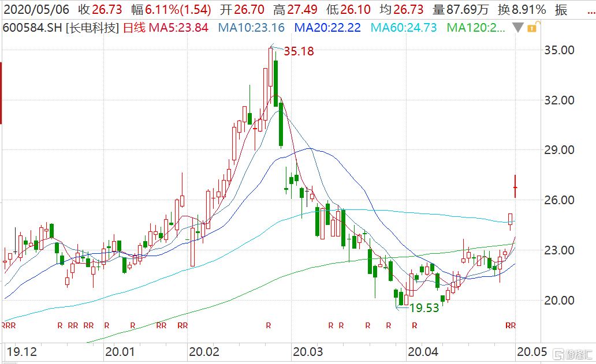
Task: Click the MA5:23.84 indicator label
Action: [178, 28]
